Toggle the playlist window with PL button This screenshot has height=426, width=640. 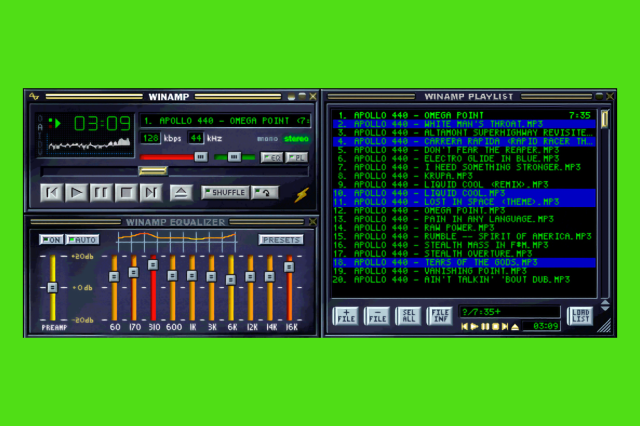coord(298,157)
